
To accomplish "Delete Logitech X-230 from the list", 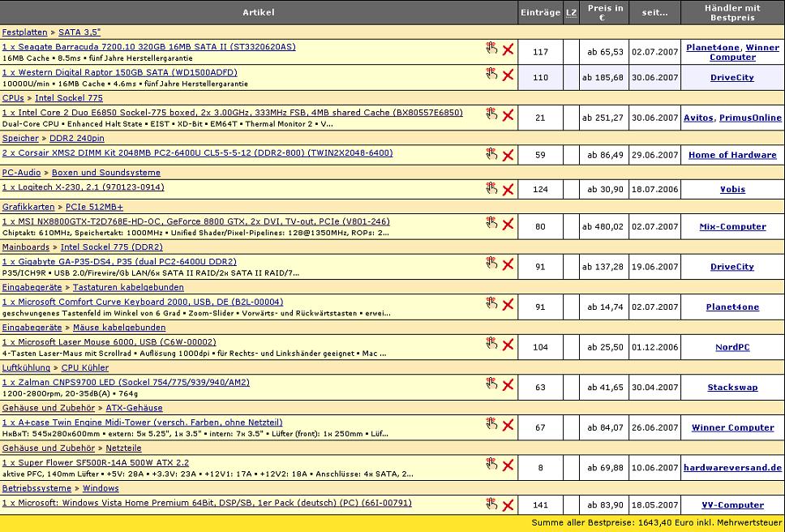I will (508, 190).
